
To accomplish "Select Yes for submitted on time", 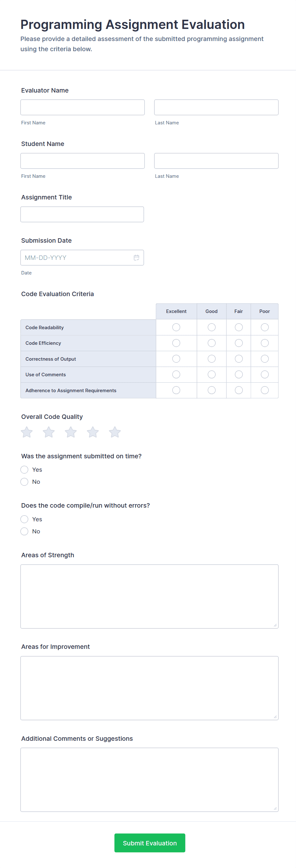I will pos(24,470).
